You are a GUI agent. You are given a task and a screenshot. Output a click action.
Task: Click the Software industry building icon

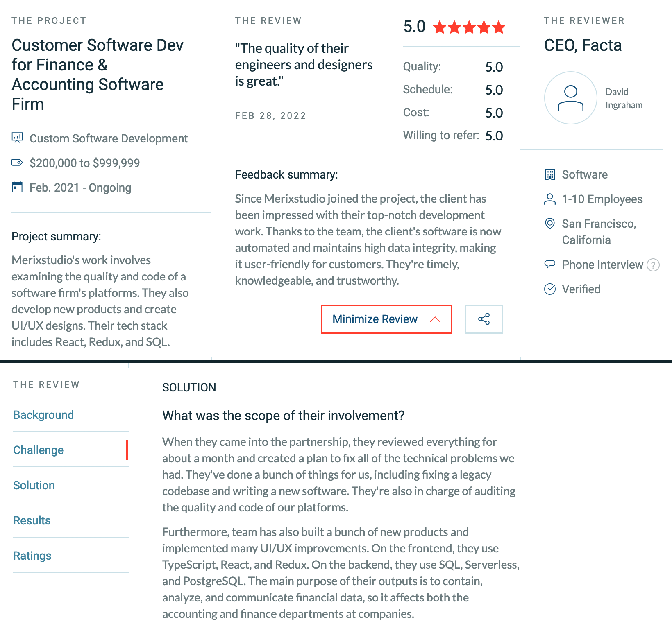[x=550, y=174]
